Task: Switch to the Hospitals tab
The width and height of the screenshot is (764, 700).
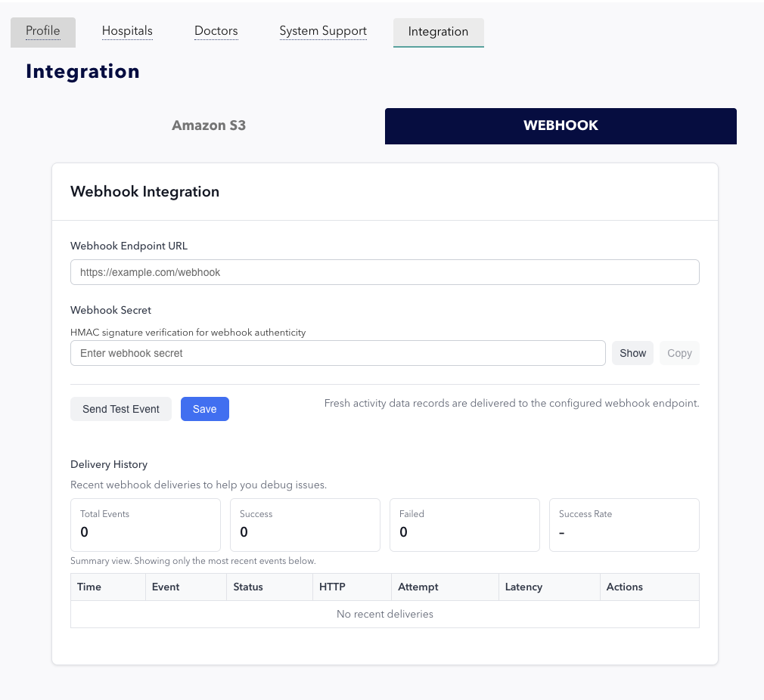Action: 127,32
